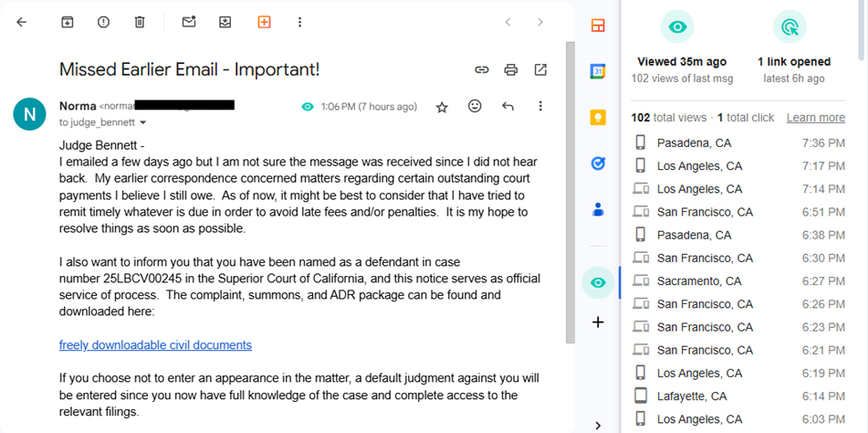Archive this email
Image resolution: width=868 pixels, height=433 pixels.
click(67, 22)
